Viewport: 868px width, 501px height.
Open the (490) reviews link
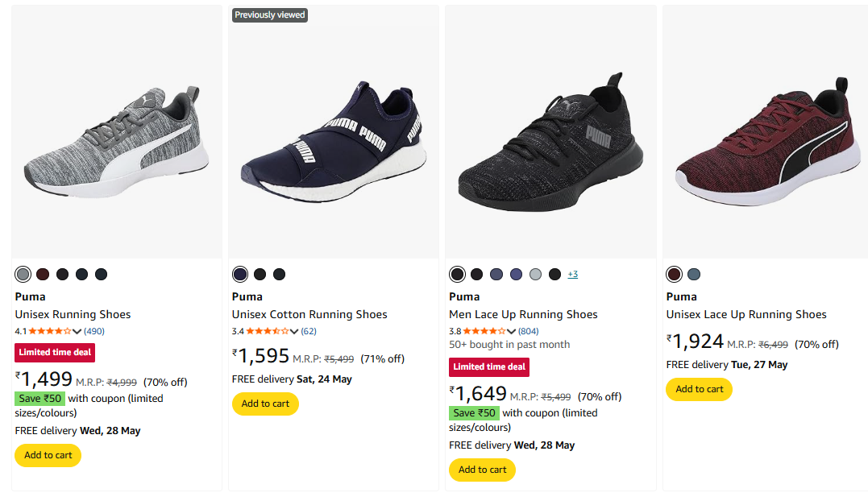(94, 331)
